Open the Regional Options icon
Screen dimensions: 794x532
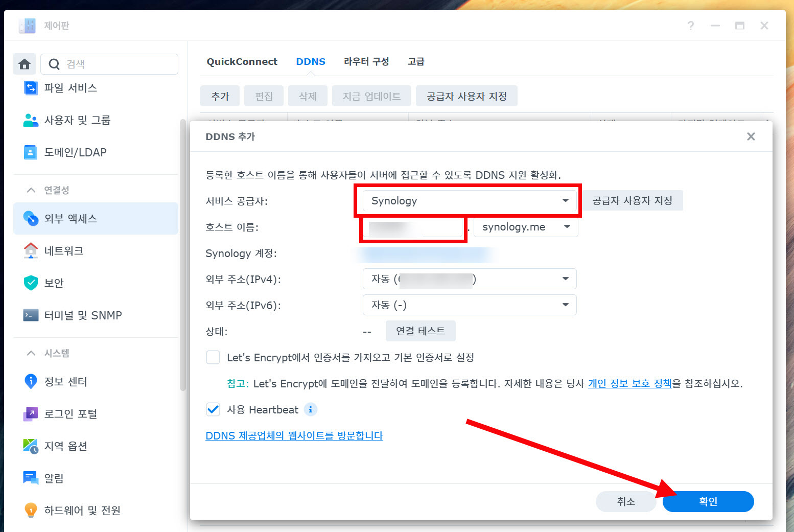(31, 446)
